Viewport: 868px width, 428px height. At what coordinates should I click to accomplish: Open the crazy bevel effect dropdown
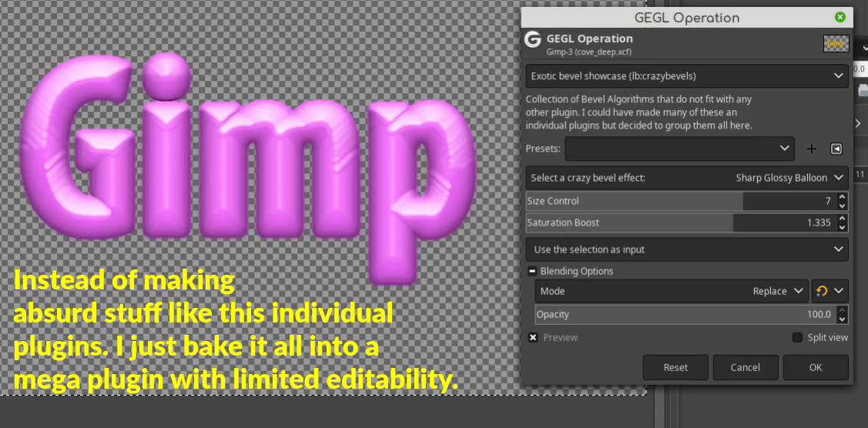tap(686, 178)
